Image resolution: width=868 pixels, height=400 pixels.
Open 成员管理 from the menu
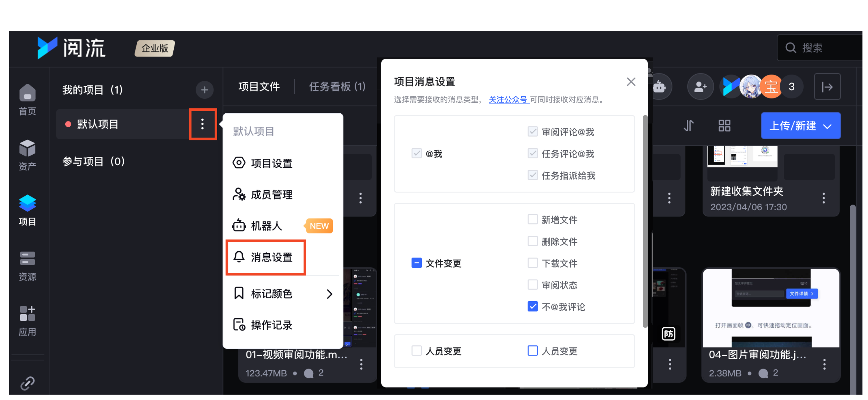pos(282,195)
